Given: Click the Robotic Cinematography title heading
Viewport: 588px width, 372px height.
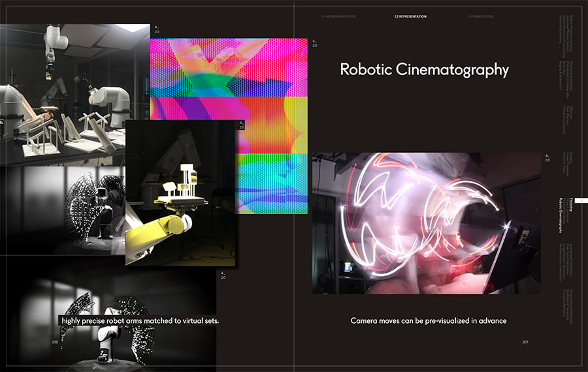Looking at the screenshot, I should 424,70.
